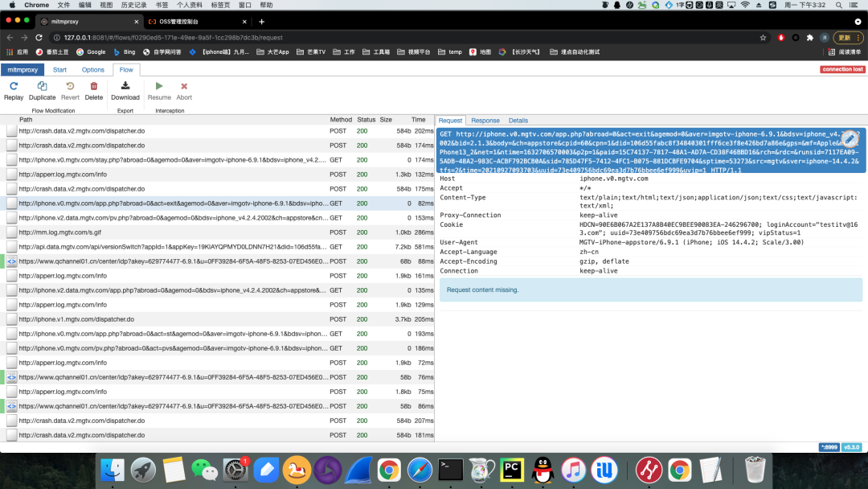Click the v5.3.0 version badge
Screen dimensions: 868x489
pyautogui.click(x=851, y=447)
